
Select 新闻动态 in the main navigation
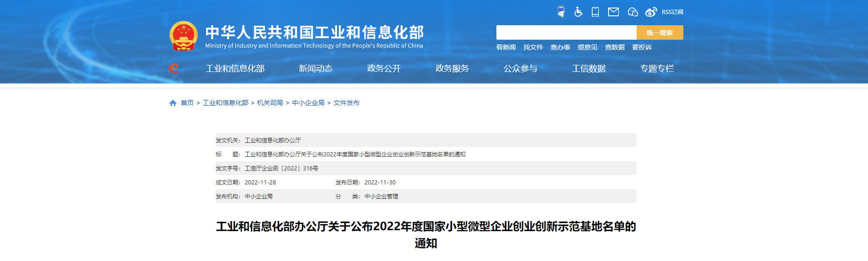[316, 69]
